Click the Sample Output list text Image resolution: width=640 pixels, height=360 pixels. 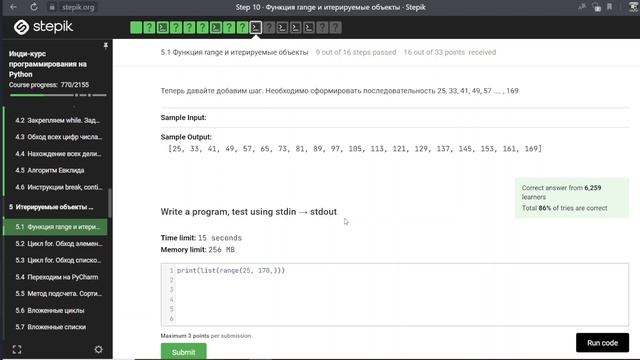tap(355, 149)
